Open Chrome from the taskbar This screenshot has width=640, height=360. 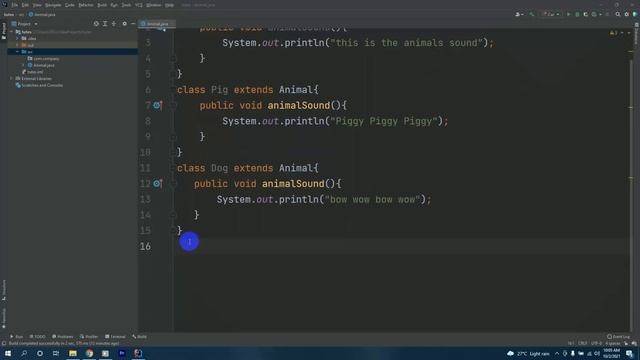89,353
